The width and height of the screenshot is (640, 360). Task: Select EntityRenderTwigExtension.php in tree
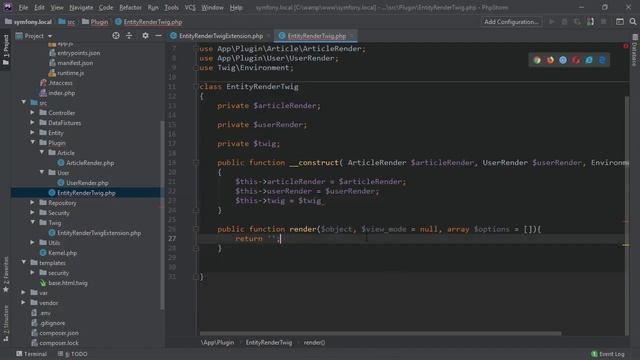pos(99,233)
